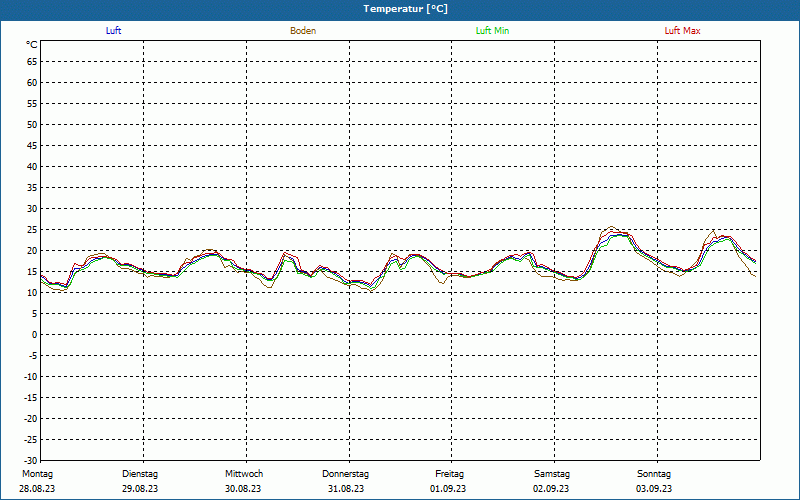This screenshot has height=500, width=800.
Task: Click the 30.08.23 date label
Action: coord(243,489)
